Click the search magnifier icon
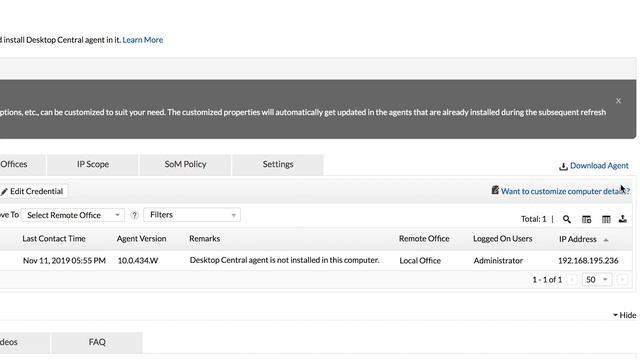Image resolution: width=640 pixels, height=360 pixels. (567, 219)
